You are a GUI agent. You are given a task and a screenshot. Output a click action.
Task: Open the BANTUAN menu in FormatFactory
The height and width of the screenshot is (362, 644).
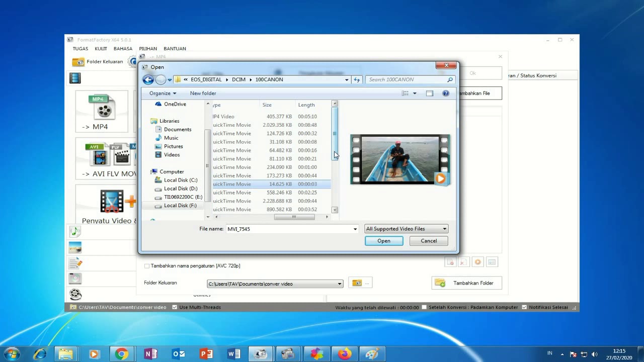click(x=175, y=49)
